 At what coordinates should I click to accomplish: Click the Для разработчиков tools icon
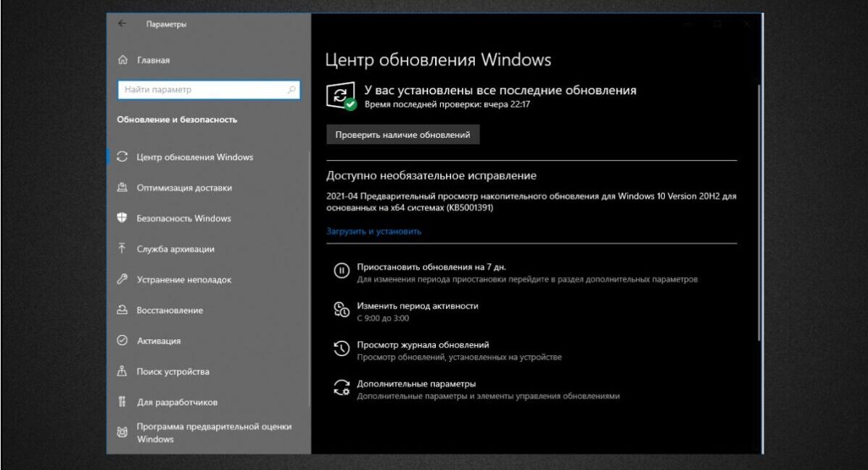(123, 401)
